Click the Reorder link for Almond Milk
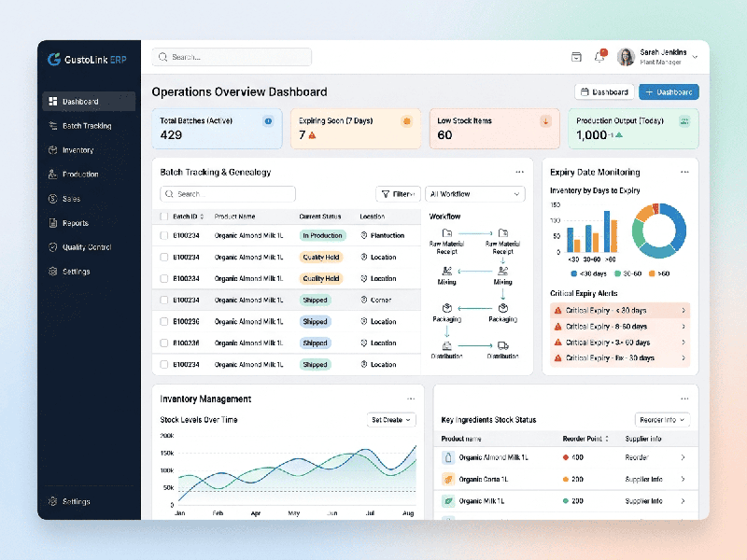The height and width of the screenshot is (560, 747). point(637,457)
